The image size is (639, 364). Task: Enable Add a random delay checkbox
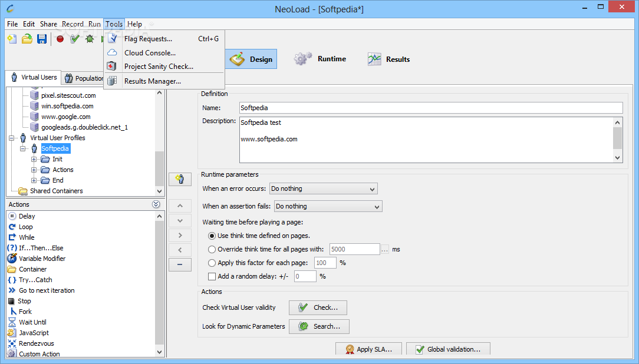[x=212, y=276]
